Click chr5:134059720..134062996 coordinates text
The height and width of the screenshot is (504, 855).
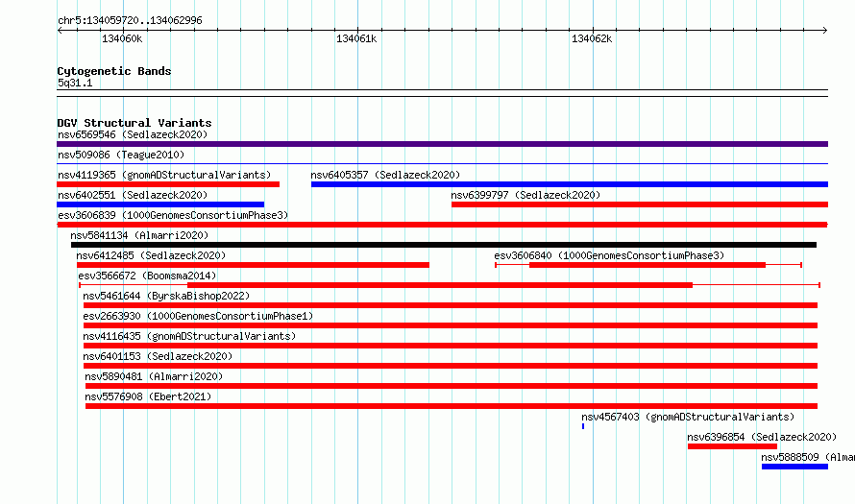[x=130, y=21]
